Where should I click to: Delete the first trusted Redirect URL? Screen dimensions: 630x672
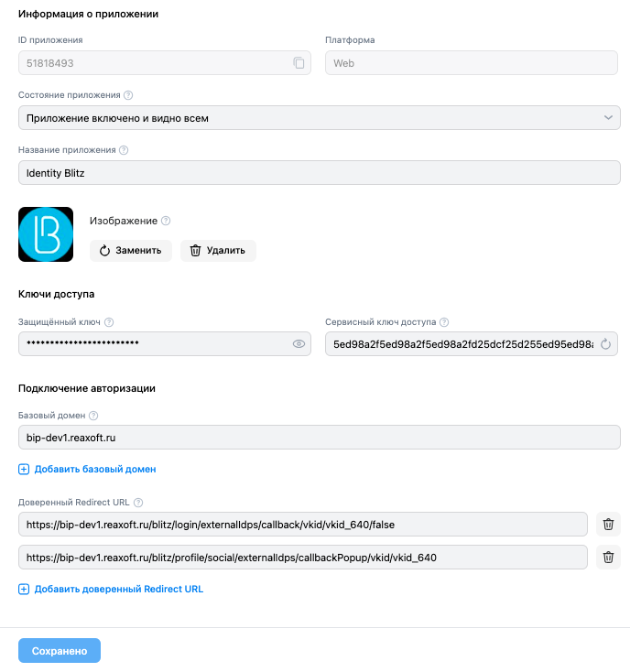tap(608, 524)
